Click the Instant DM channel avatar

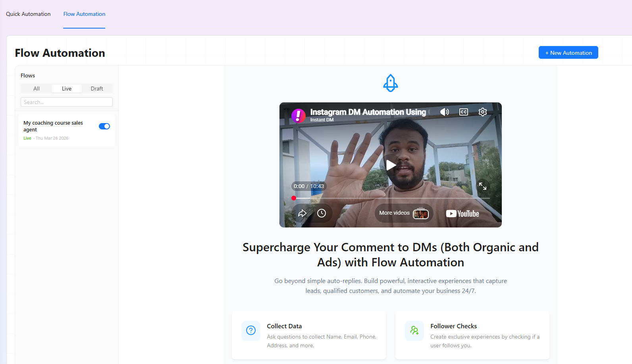coord(299,116)
